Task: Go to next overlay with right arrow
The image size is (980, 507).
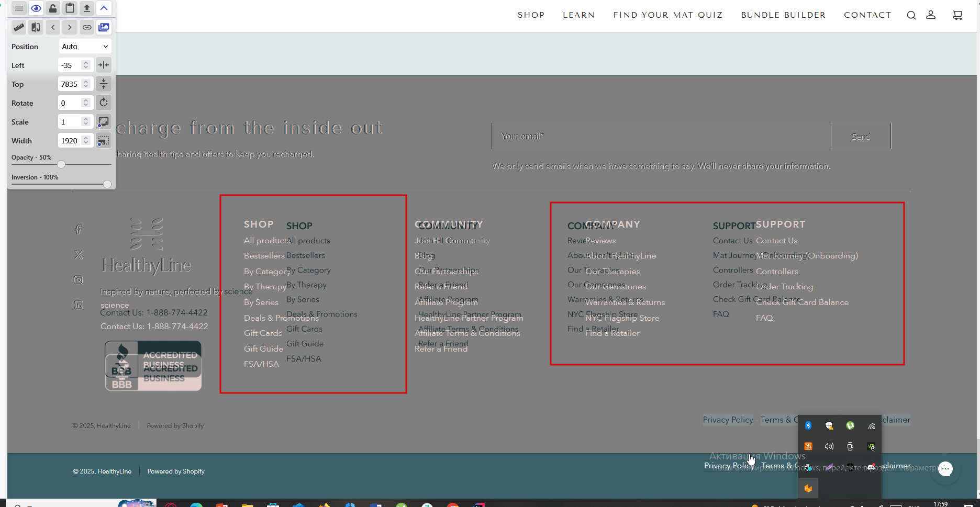Action: [x=70, y=27]
